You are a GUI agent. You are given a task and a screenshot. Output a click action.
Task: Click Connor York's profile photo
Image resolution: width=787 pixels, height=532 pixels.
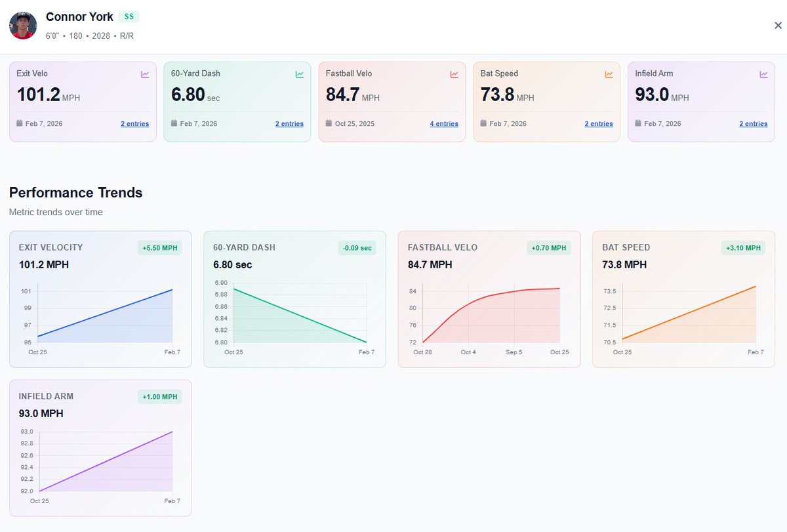(23, 26)
